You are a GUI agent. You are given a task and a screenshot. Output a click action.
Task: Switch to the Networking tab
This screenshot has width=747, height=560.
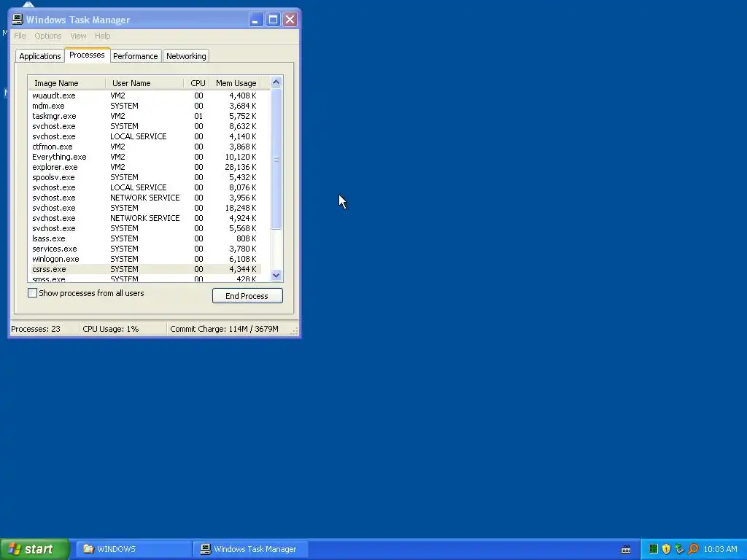click(x=186, y=55)
